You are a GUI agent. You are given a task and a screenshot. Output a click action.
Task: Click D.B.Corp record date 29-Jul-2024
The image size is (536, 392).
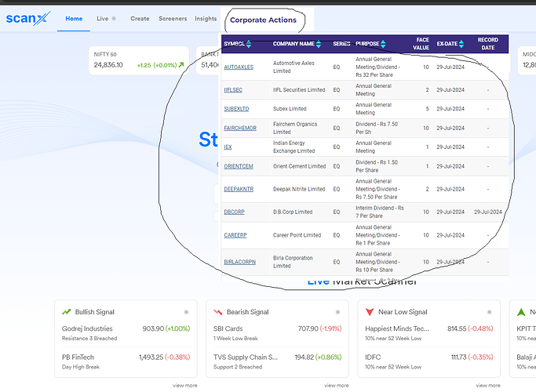[488, 212]
